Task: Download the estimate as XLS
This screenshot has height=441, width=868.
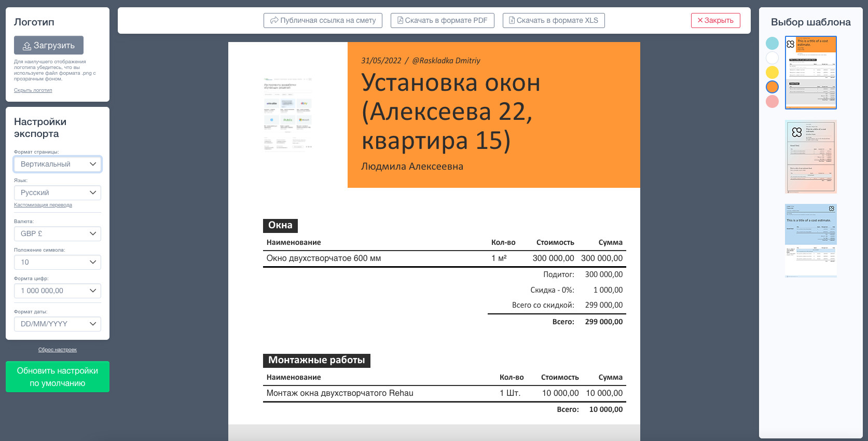Action: (x=554, y=20)
